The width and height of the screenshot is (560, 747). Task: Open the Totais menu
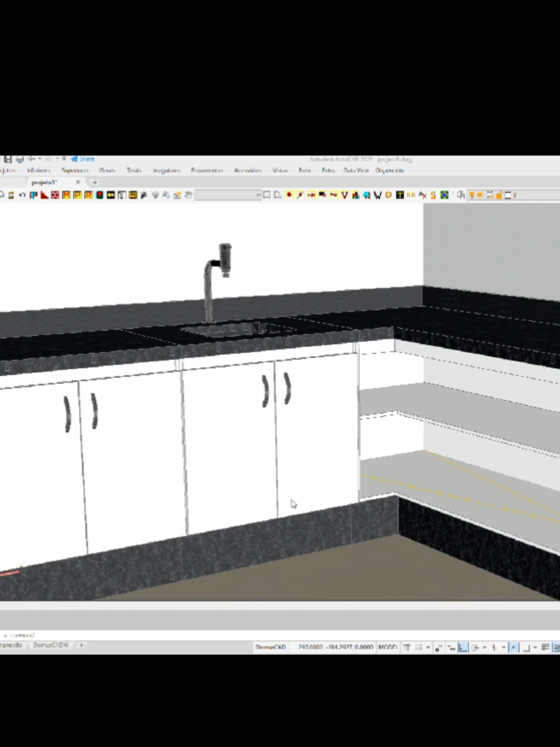coord(134,171)
